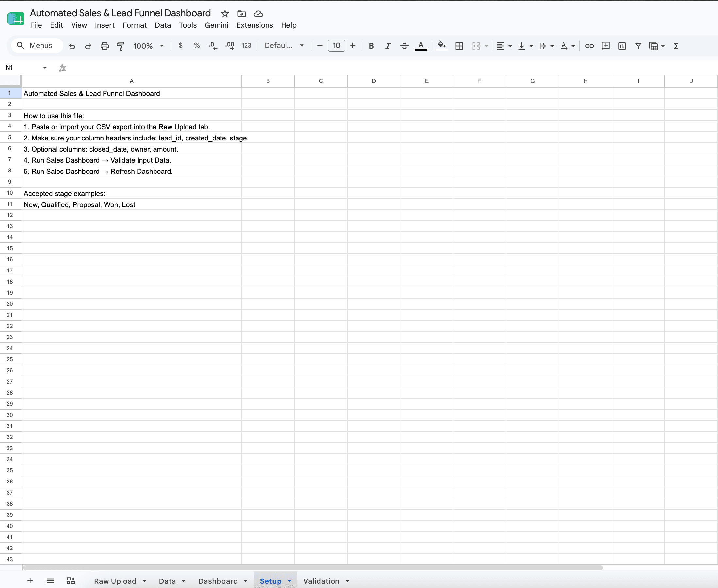Click the Undo arrow icon
The image size is (718, 588).
tap(72, 46)
